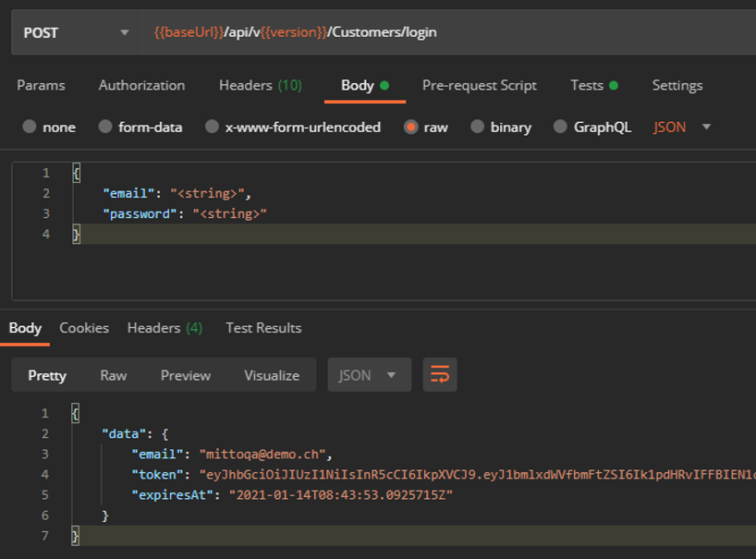The height and width of the screenshot is (559, 756).
Task: Switch to the Cookies tab
Action: click(84, 328)
